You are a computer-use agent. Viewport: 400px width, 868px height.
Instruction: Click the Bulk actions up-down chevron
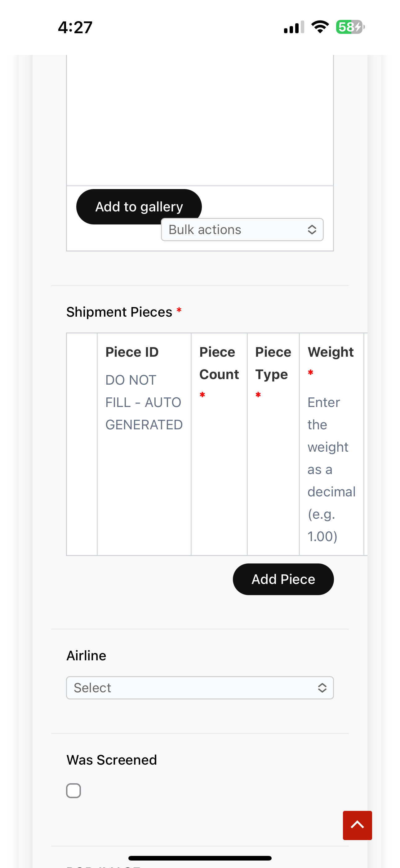tap(312, 229)
